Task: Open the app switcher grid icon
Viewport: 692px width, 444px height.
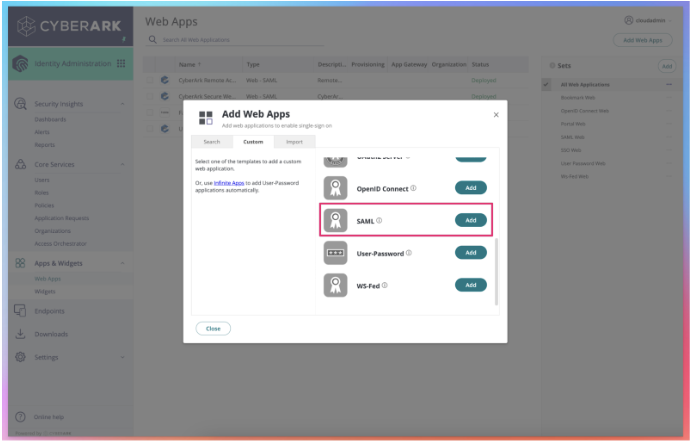Action: [121, 64]
